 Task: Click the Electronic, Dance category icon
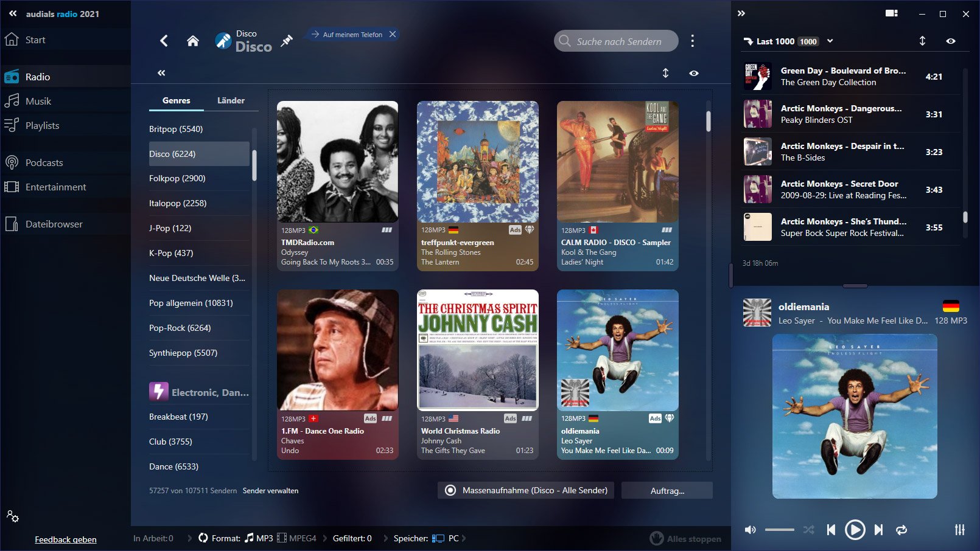coord(159,391)
